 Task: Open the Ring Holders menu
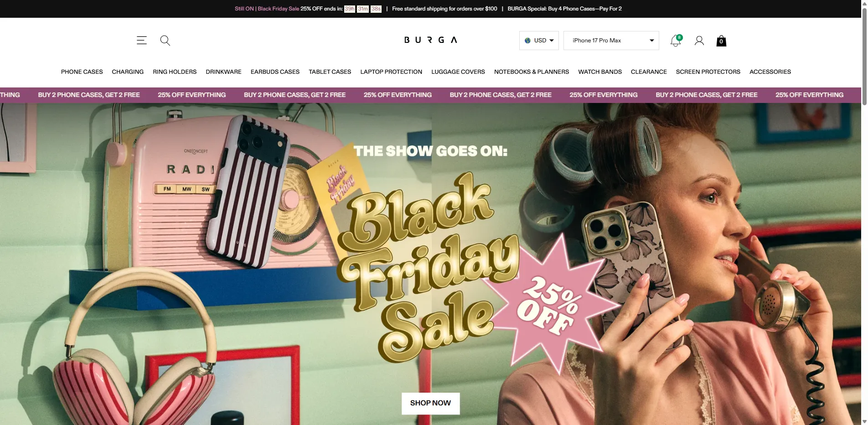click(x=175, y=72)
